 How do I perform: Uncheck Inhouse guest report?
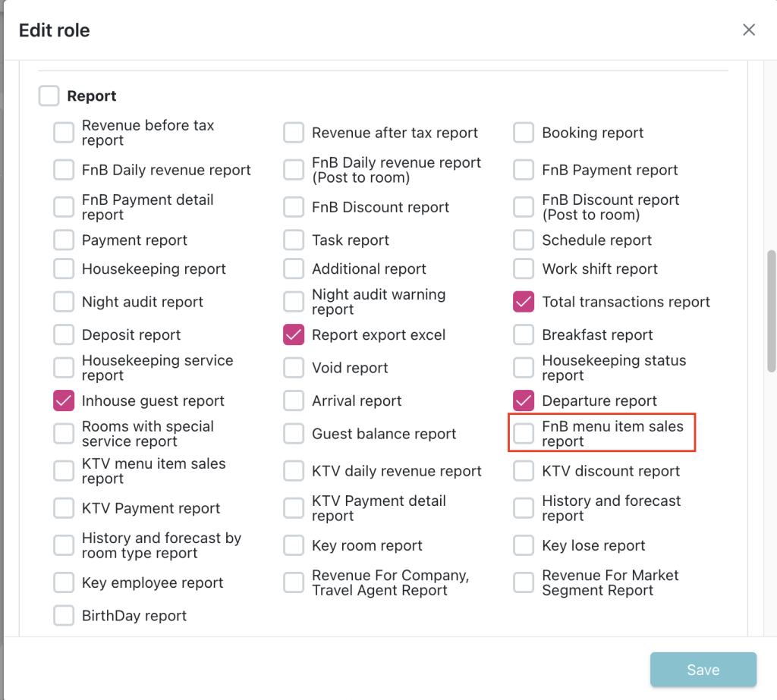pyautogui.click(x=64, y=401)
